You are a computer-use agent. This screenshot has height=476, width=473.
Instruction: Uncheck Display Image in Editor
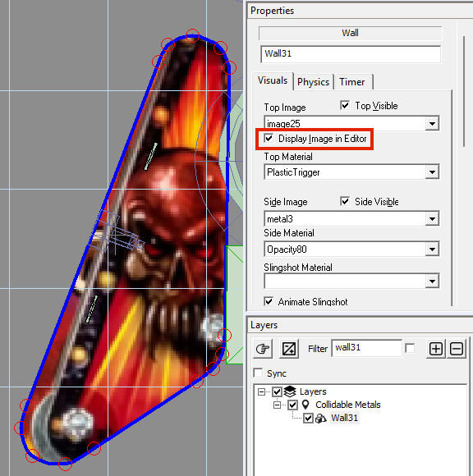coord(269,138)
